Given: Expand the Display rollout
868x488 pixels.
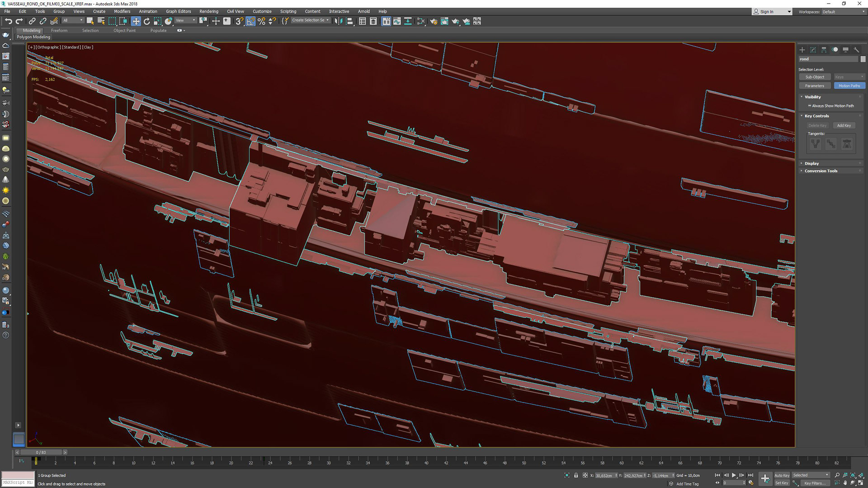Looking at the screenshot, I should pos(811,163).
